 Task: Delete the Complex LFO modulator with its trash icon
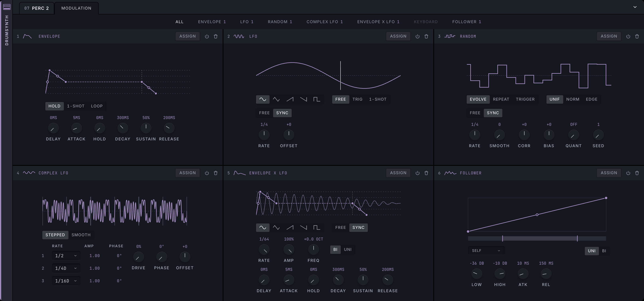coord(216,173)
